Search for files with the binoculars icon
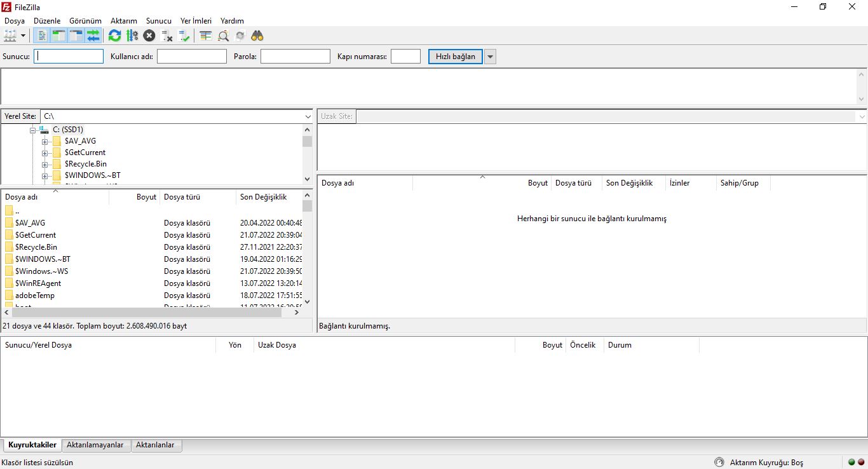868x469 pixels. coord(257,36)
